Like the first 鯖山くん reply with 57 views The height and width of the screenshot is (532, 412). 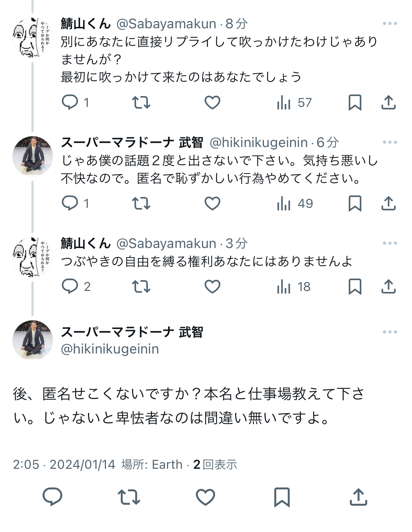[x=212, y=103]
